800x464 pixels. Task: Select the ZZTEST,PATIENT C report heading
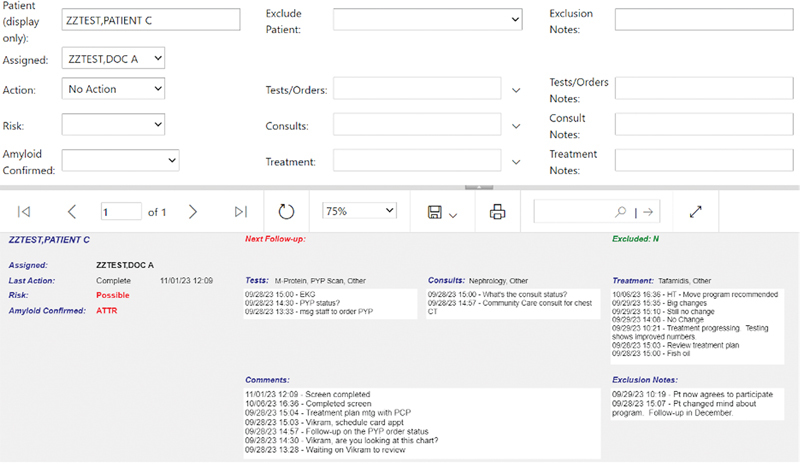pyautogui.click(x=49, y=240)
